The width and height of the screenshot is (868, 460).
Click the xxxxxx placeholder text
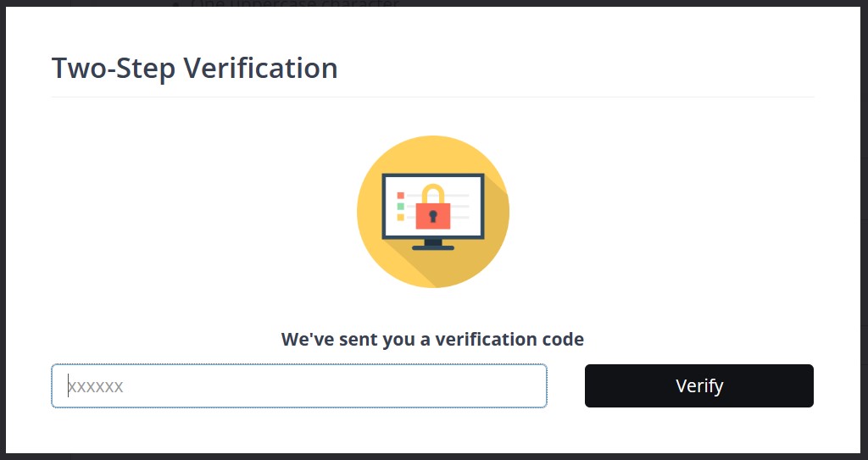(x=96, y=386)
